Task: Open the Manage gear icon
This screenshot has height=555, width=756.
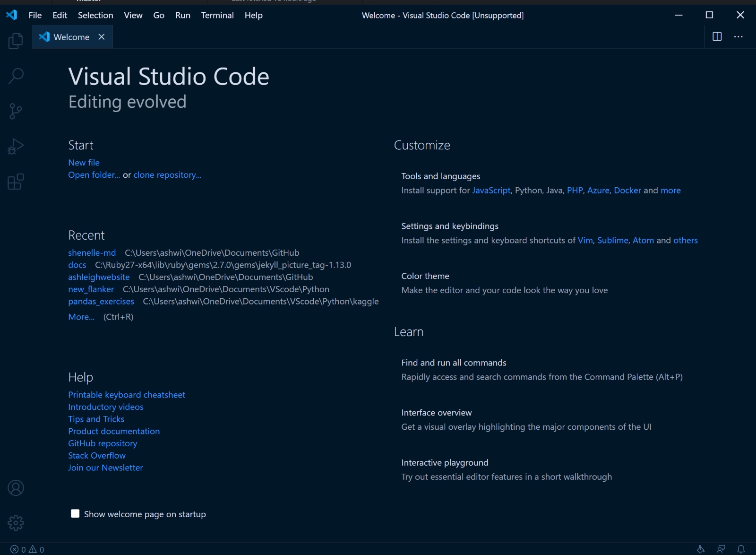Action: [x=16, y=523]
